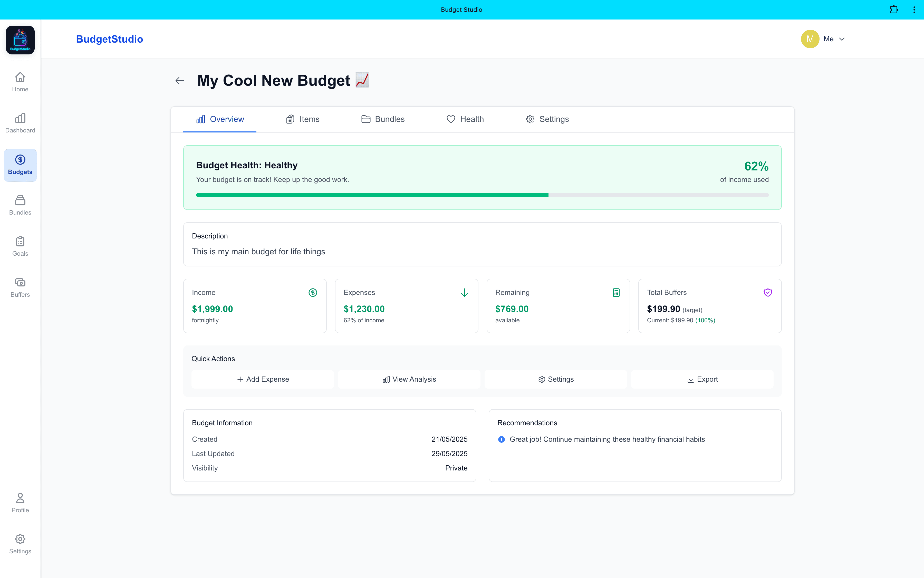
Task: Switch to the Items tab
Action: tap(302, 119)
